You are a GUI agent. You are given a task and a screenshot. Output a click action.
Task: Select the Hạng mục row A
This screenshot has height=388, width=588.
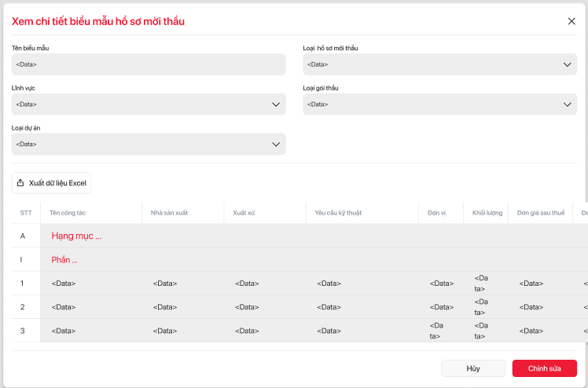(x=76, y=236)
